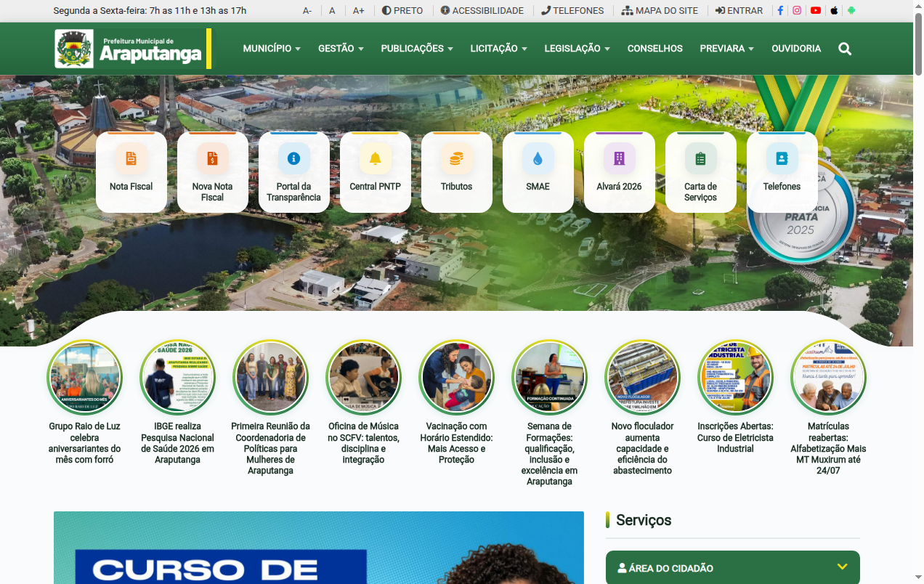This screenshot has height=584, width=924.
Task: Expand the LICITAÇÃO menu
Action: click(x=499, y=49)
